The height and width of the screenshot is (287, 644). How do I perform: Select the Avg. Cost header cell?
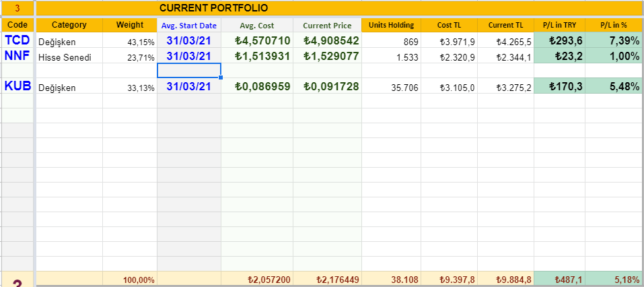coord(257,25)
